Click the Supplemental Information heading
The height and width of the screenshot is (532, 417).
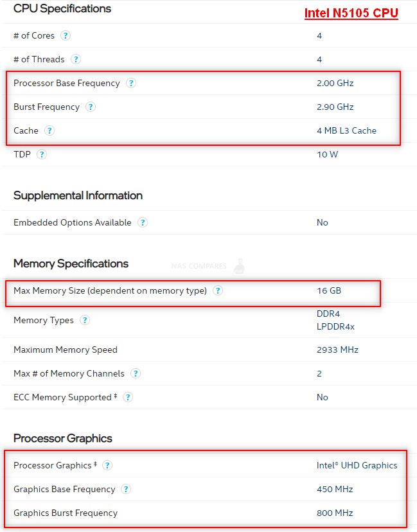tap(78, 195)
